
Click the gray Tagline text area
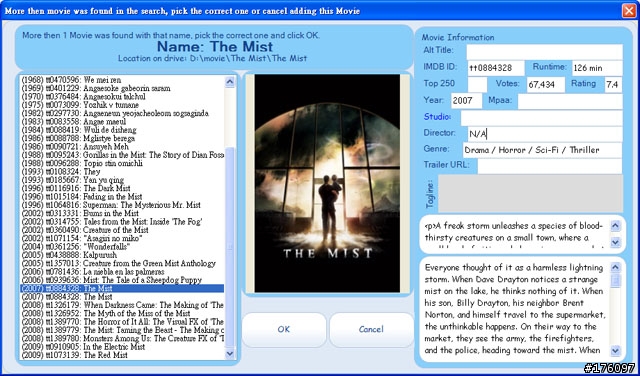531,194
